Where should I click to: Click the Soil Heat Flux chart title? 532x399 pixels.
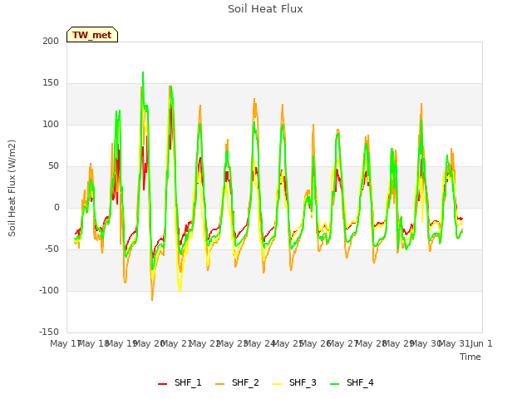tap(265, 9)
